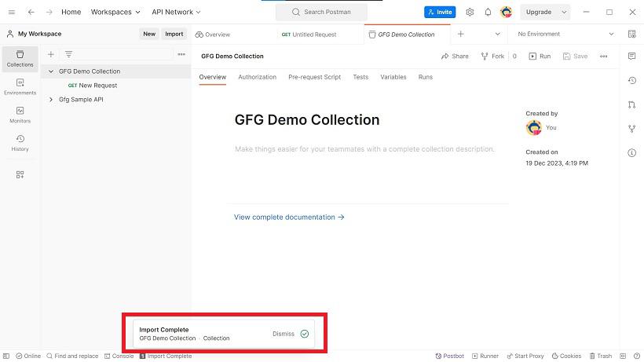Fork the collection

[492, 57]
